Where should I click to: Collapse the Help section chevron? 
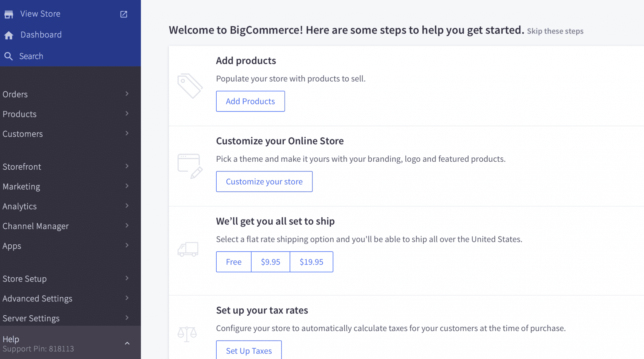tap(127, 343)
